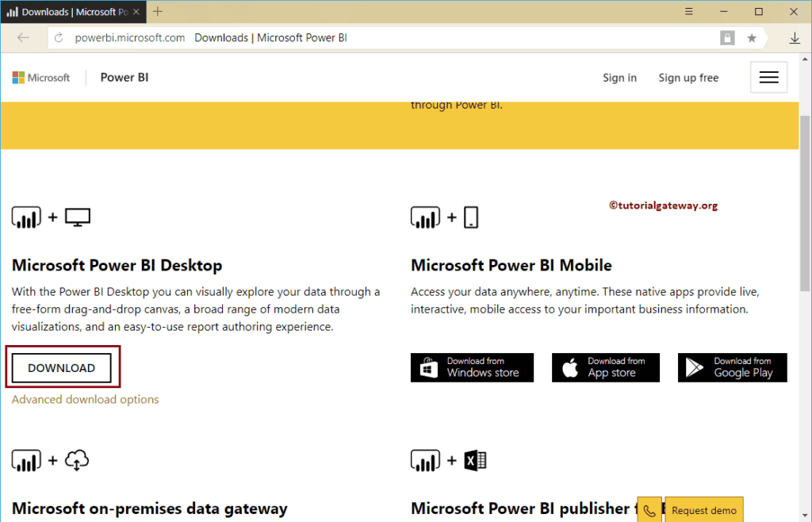812x522 pixels.
Task: Open a new browser tab
Action: [x=157, y=11]
